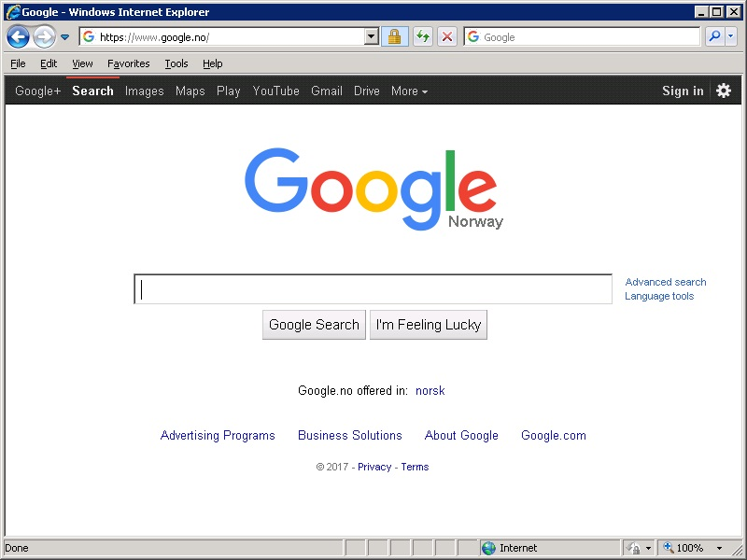
Task: Click the Internet Explorer title bar icon
Action: pos(14,12)
